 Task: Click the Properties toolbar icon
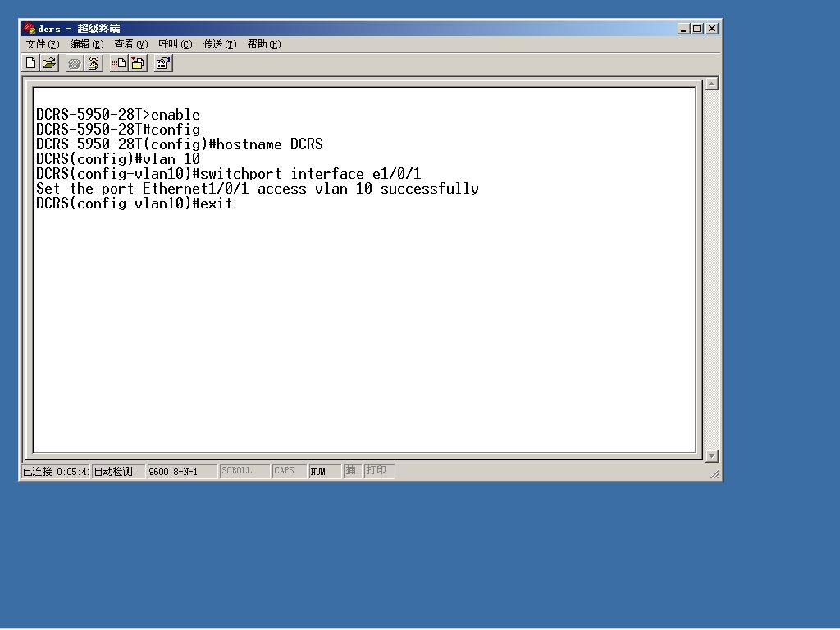[163, 64]
